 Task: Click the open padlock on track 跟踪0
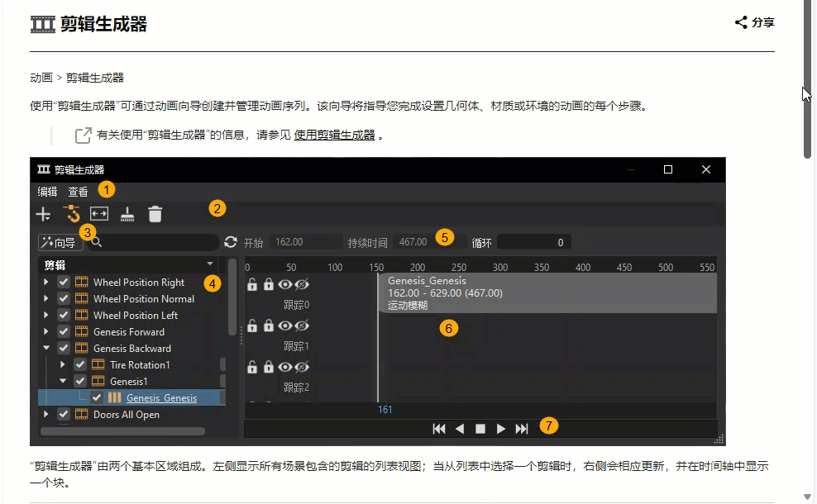[x=252, y=284]
